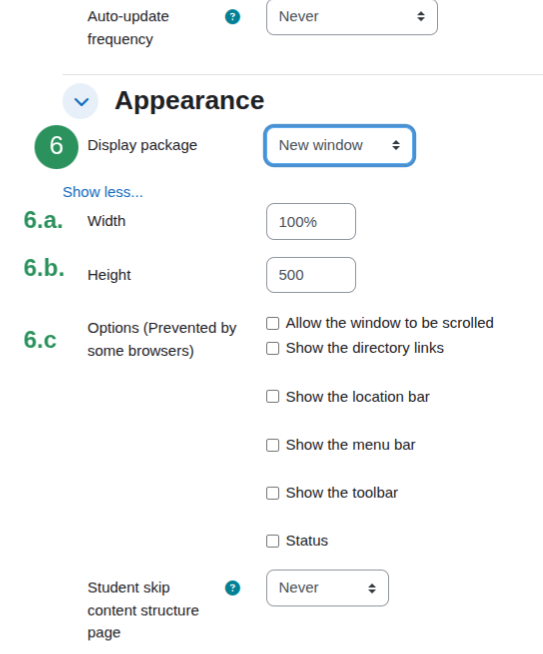Click the Width input field
Viewport: 543px width, 654px height.
(x=311, y=221)
